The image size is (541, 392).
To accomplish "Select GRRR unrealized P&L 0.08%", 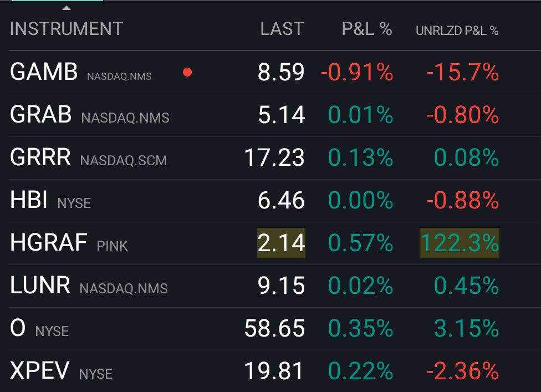I will (x=467, y=157).
